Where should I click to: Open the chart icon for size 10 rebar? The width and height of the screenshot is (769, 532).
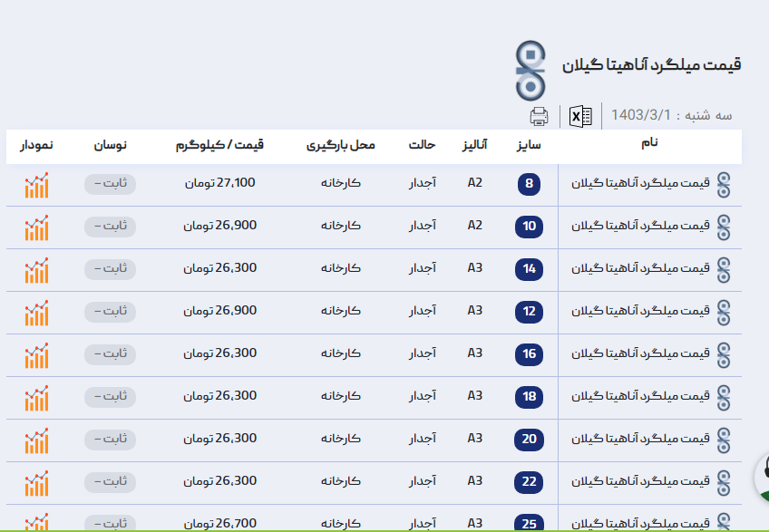pyautogui.click(x=36, y=227)
